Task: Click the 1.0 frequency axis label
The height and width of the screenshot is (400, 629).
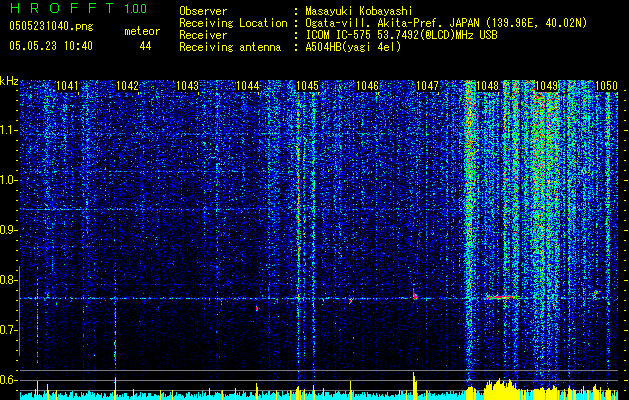Action: [9, 180]
